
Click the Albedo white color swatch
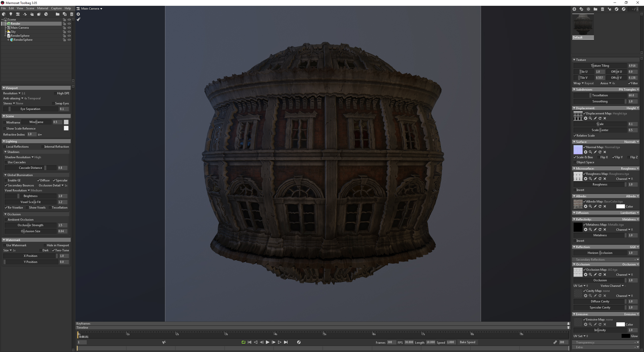[620, 206]
